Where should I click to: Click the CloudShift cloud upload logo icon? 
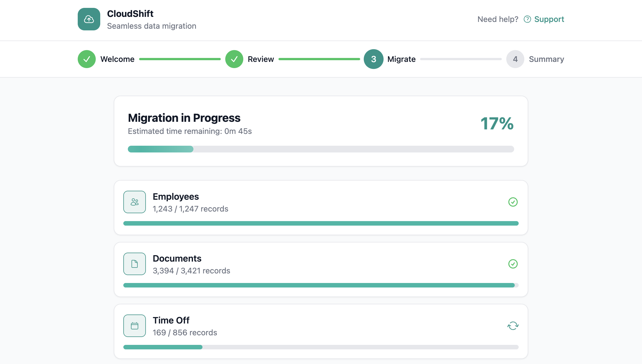coord(89,19)
